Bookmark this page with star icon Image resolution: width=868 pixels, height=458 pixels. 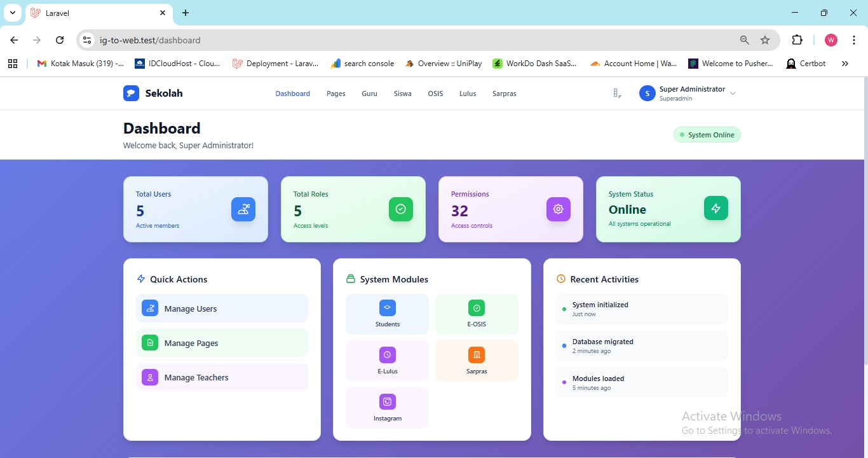(765, 40)
